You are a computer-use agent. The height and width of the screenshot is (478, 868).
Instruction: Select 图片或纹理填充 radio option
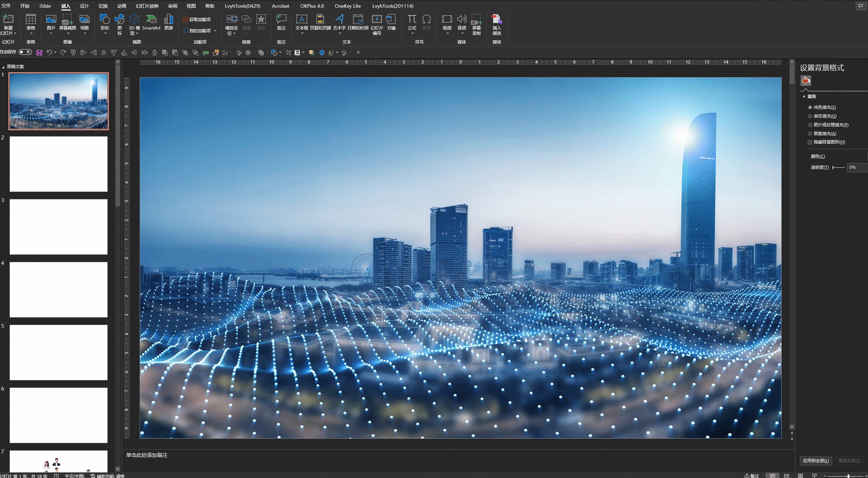point(810,125)
